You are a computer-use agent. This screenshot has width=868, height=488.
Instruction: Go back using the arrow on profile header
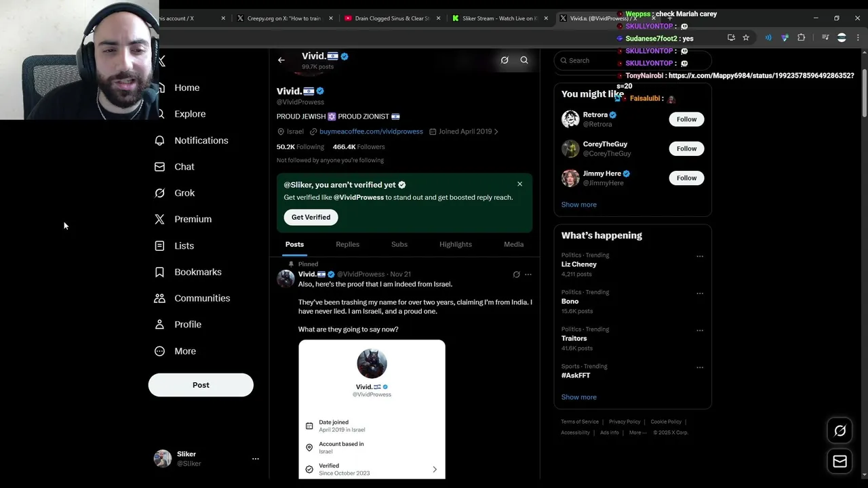(x=281, y=60)
